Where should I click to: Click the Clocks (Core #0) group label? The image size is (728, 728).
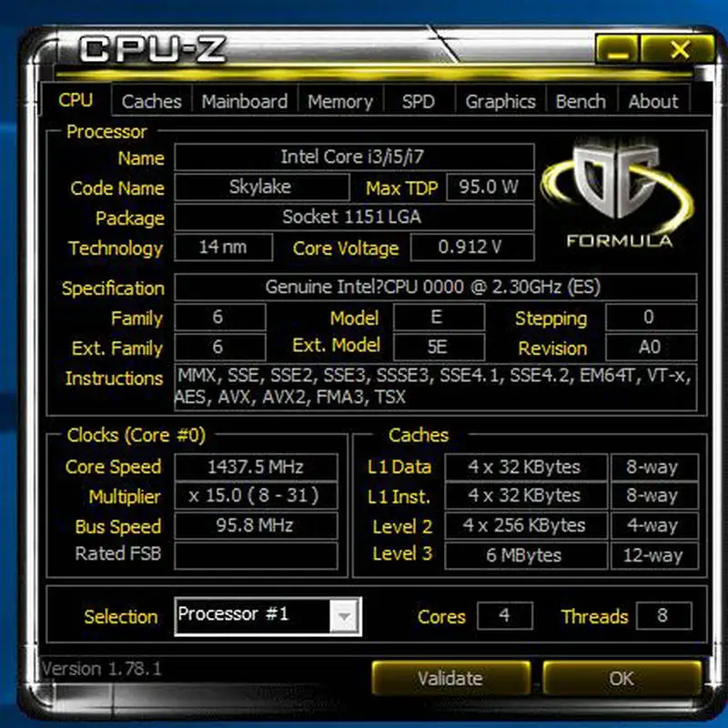pos(136,435)
